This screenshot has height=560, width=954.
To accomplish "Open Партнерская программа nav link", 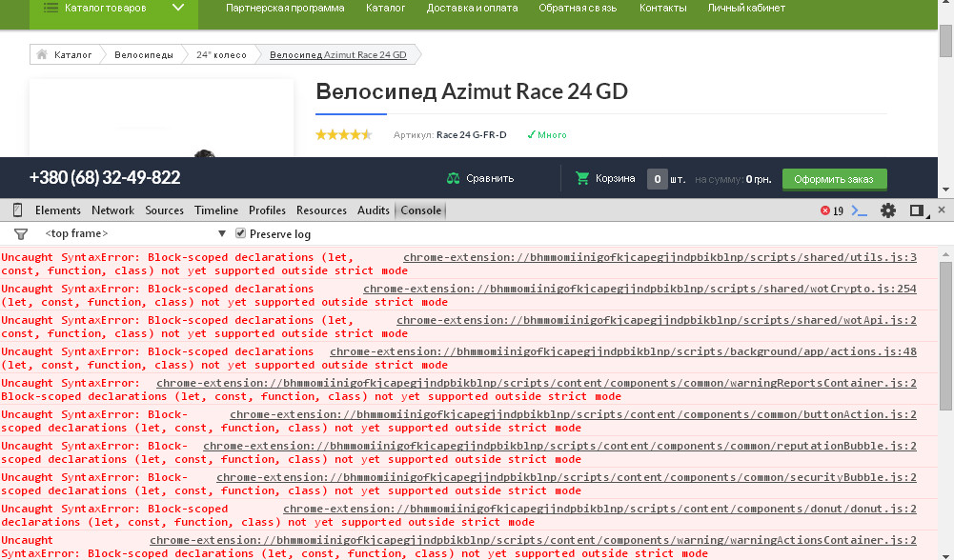I will pos(285,8).
